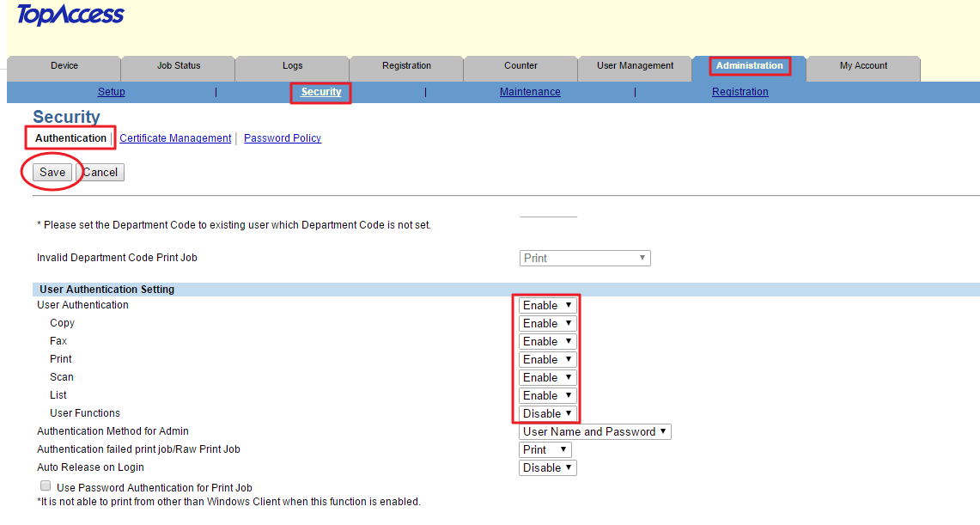Open the Copy authentication dropdown
Viewport: 980px width, 525px height.
[546, 323]
